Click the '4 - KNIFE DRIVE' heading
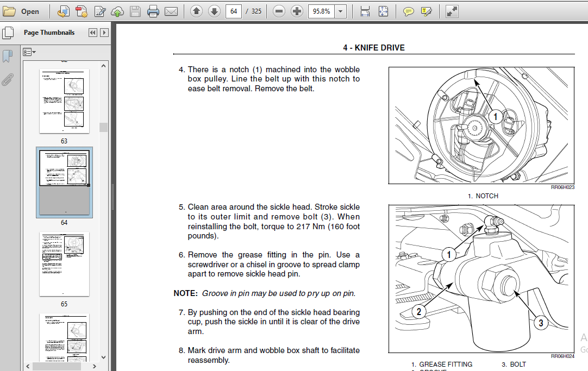588x371 pixels. (374, 48)
